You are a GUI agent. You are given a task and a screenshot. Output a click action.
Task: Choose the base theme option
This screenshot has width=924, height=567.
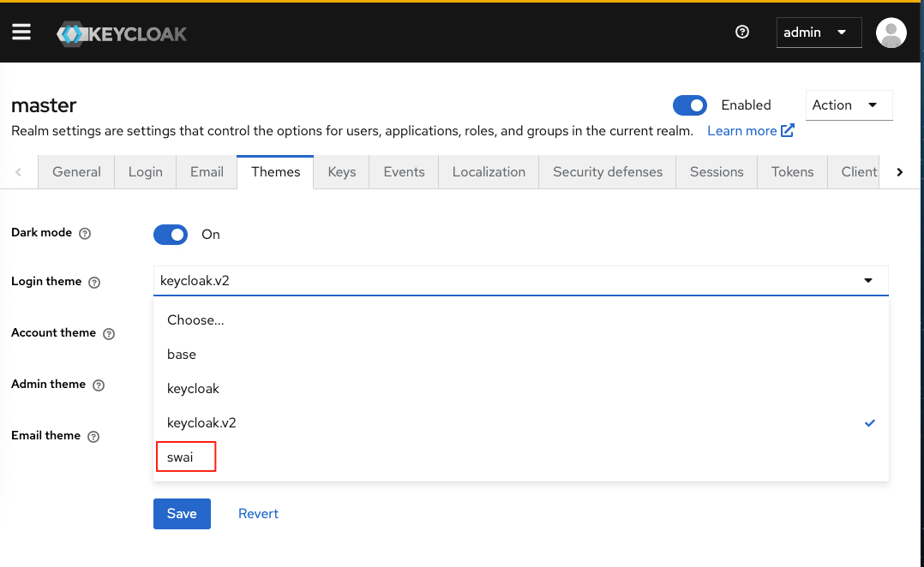pos(182,355)
